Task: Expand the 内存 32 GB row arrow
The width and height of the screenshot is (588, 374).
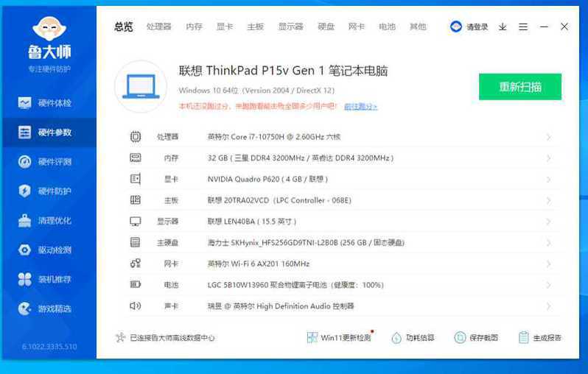Action: coord(549,158)
